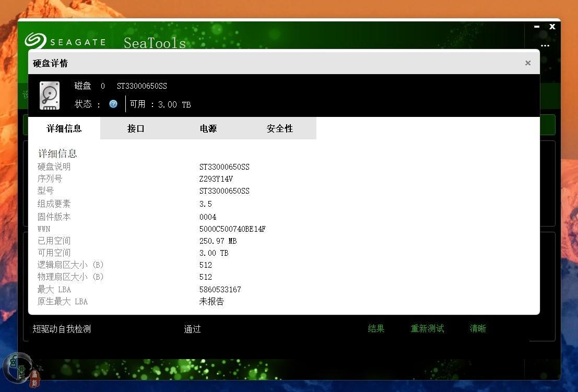578x392 pixels.
Task: Click the Seagate logo
Action: [x=65, y=41]
